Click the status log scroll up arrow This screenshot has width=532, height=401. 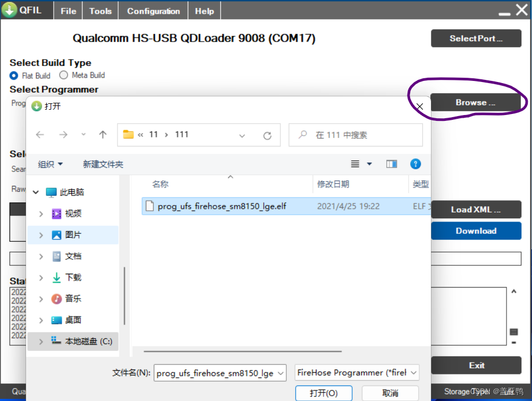coord(514,291)
